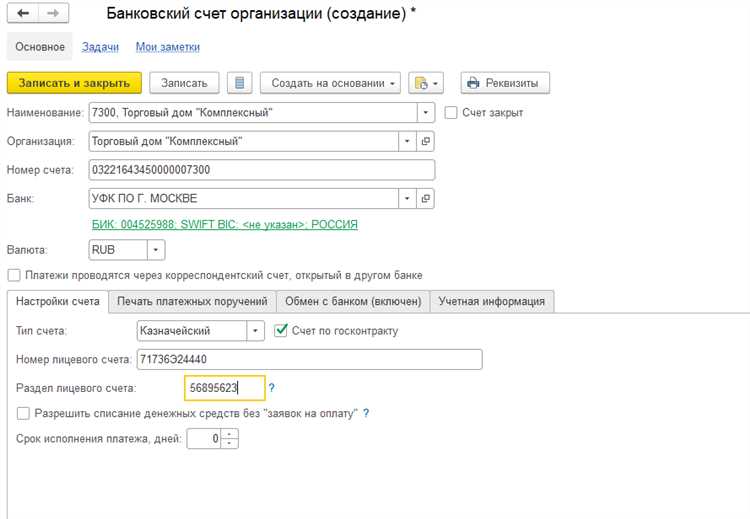Switch to "Печать платежных поручений" tab

pyautogui.click(x=192, y=301)
